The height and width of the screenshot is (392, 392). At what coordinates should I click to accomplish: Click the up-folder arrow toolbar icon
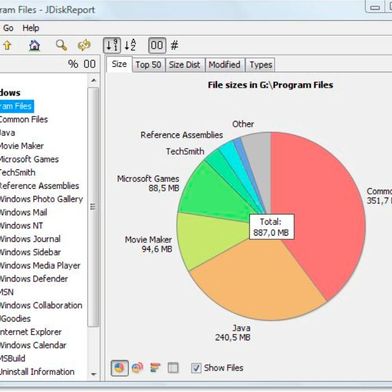[7, 45]
